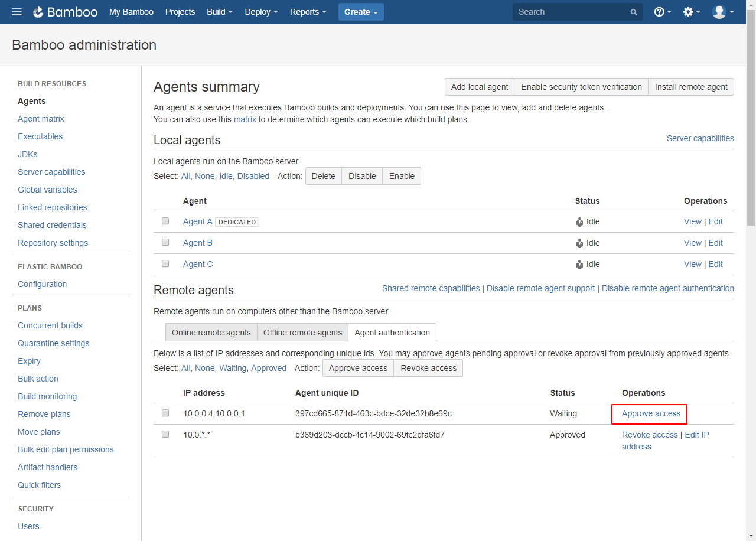This screenshot has height=541, width=756.
Task: Open Build monitoring settings
Action: 47,396
